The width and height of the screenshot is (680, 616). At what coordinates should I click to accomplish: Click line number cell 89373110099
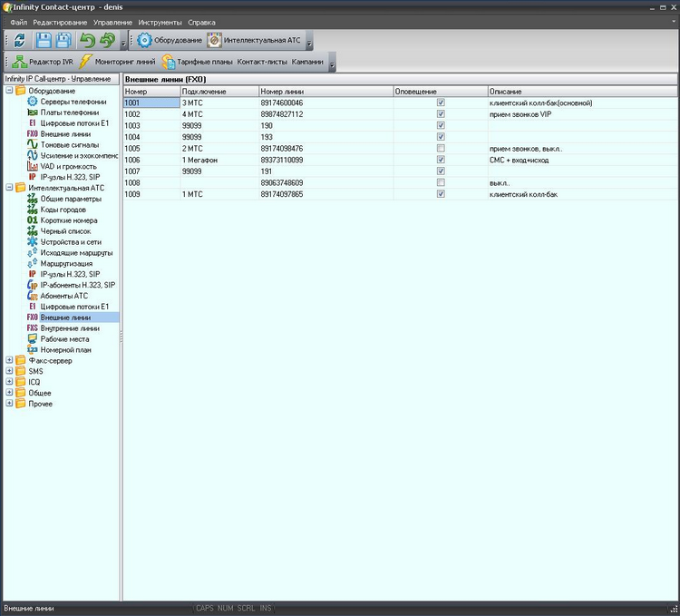pyautogui.click(x=325, y=160)
